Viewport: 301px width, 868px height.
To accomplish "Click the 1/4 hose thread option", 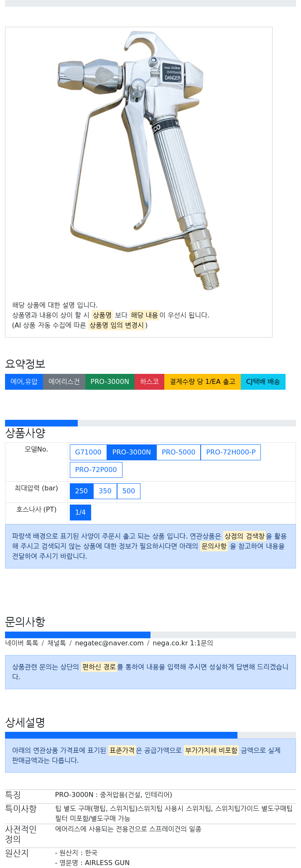I will point(80,512).
